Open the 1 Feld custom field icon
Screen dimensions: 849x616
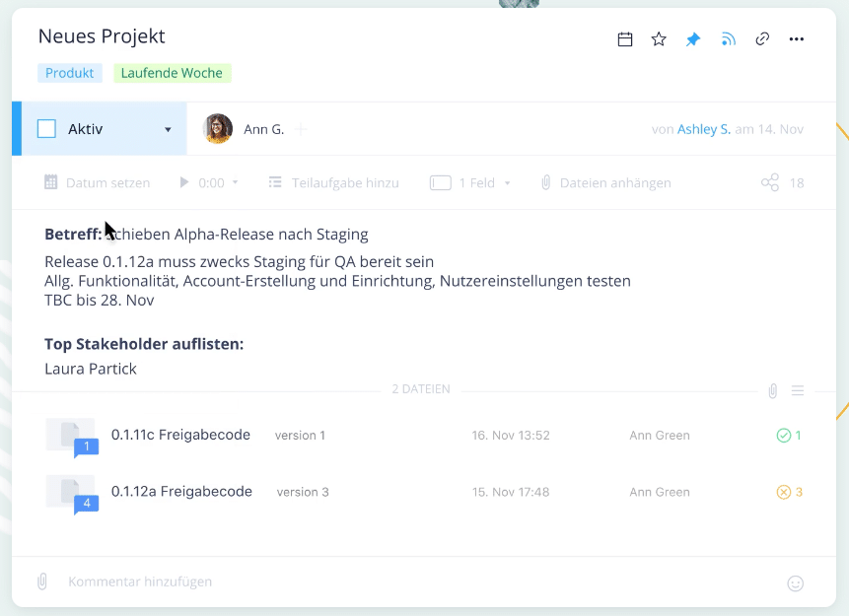coord(441,183)
